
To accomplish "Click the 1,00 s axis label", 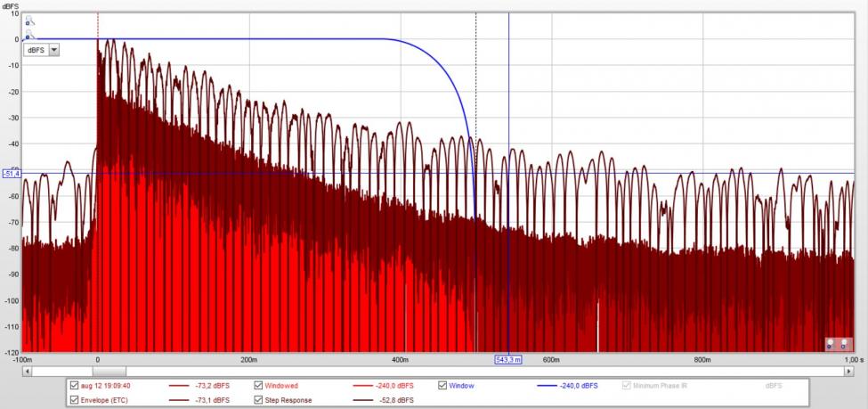I will tap(854, 360).
